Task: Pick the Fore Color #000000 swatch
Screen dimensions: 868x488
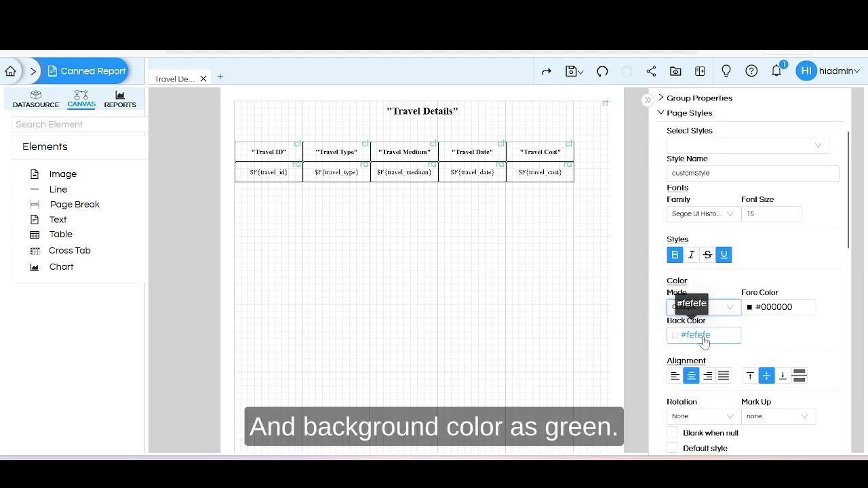Action: pyautogui.click(x=778, y=307)
